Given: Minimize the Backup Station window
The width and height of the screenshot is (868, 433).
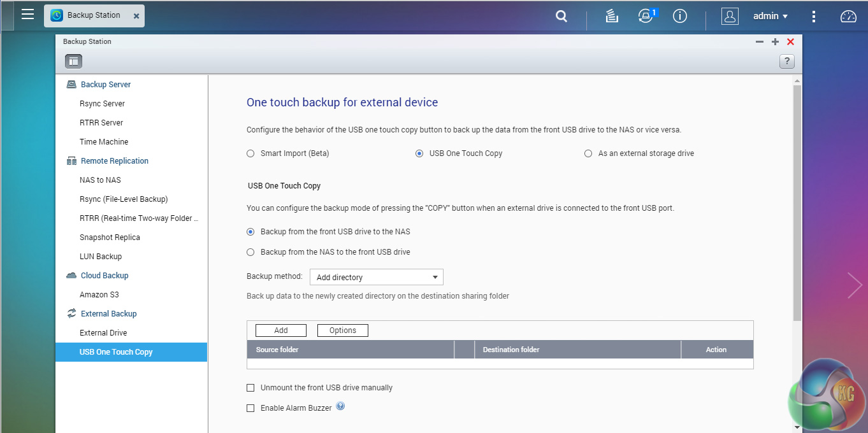Looking at the screenshot, I should pos(760,42).
